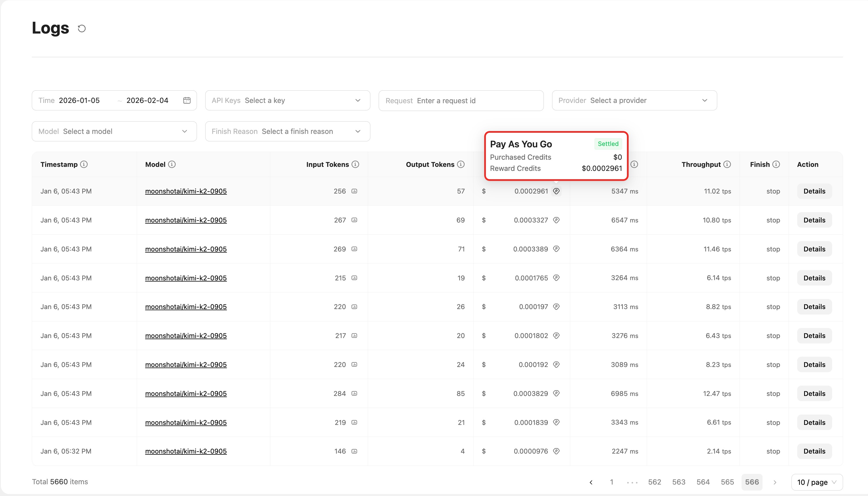Click the info icon next to Model header
This screenshot has width=868, height=496.
point(172,165)
